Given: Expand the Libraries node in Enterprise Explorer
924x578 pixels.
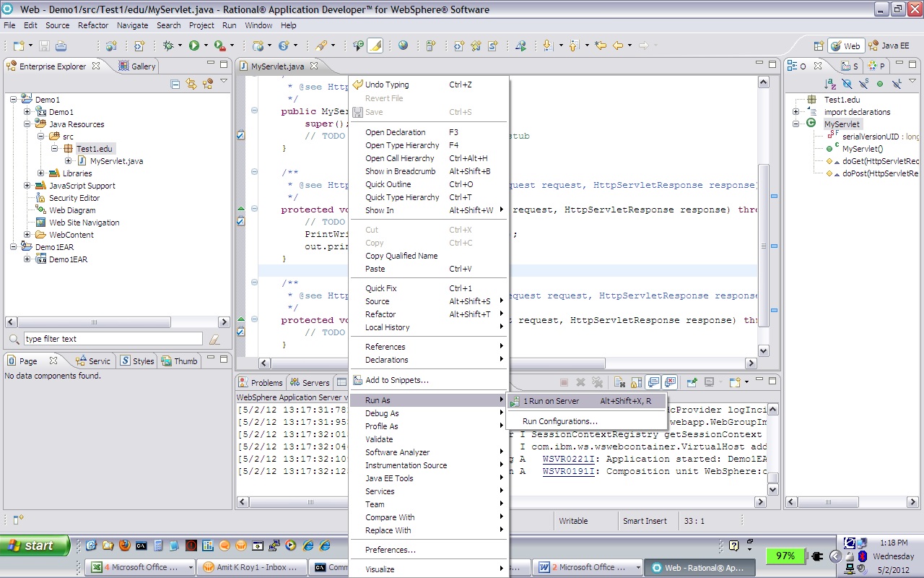Looking at the screenshot, I should (41, 173).
